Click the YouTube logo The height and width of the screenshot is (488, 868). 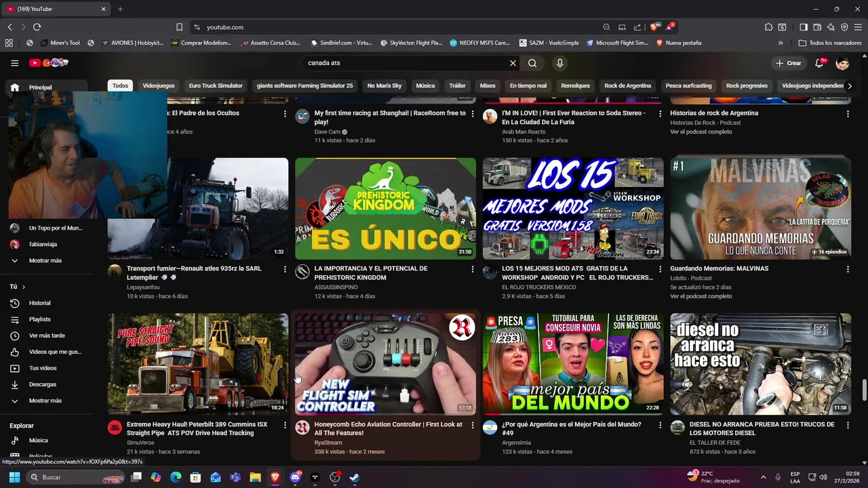[49, 63]
